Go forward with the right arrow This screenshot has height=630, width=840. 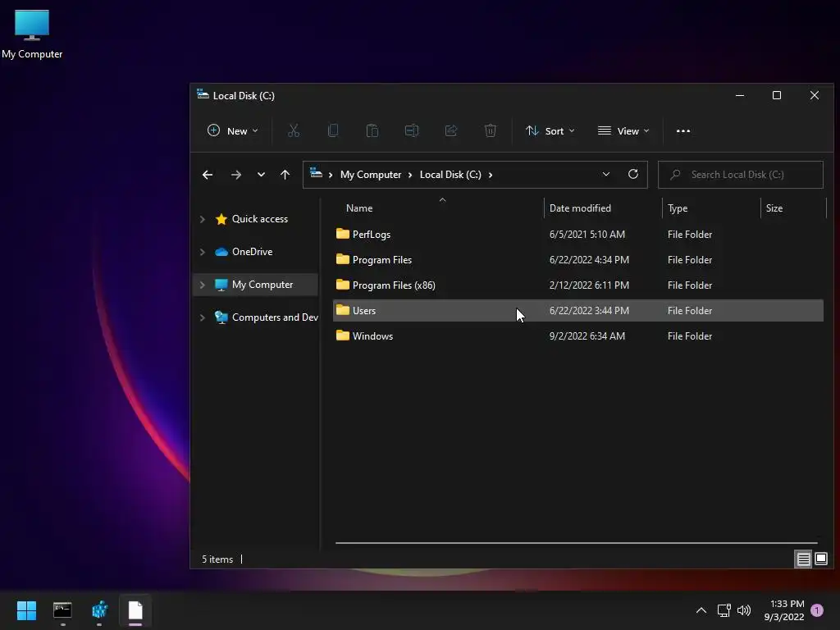pyautogui.click(x=235, y=175)
